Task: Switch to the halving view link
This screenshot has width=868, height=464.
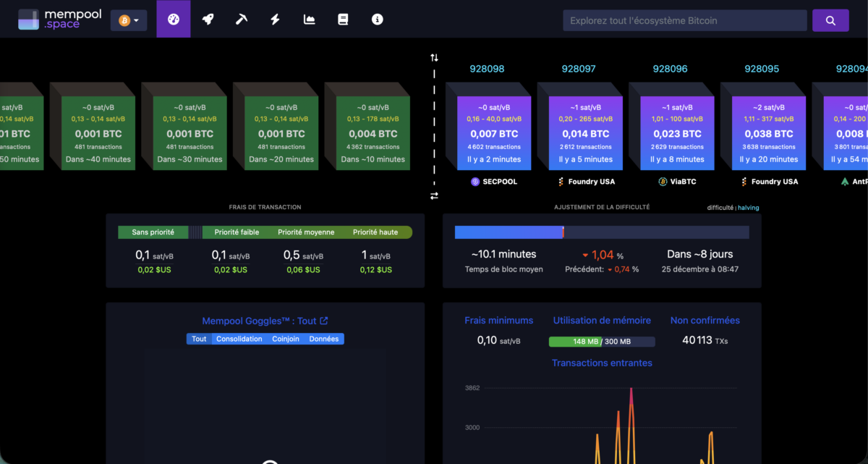Action: click(749, 208)
